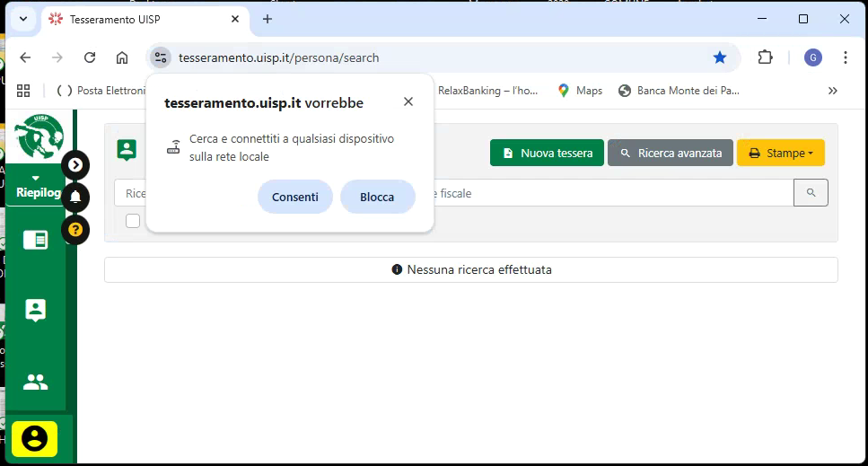
Task: Tick the checkbox under the search field
Action: point(133,221)
